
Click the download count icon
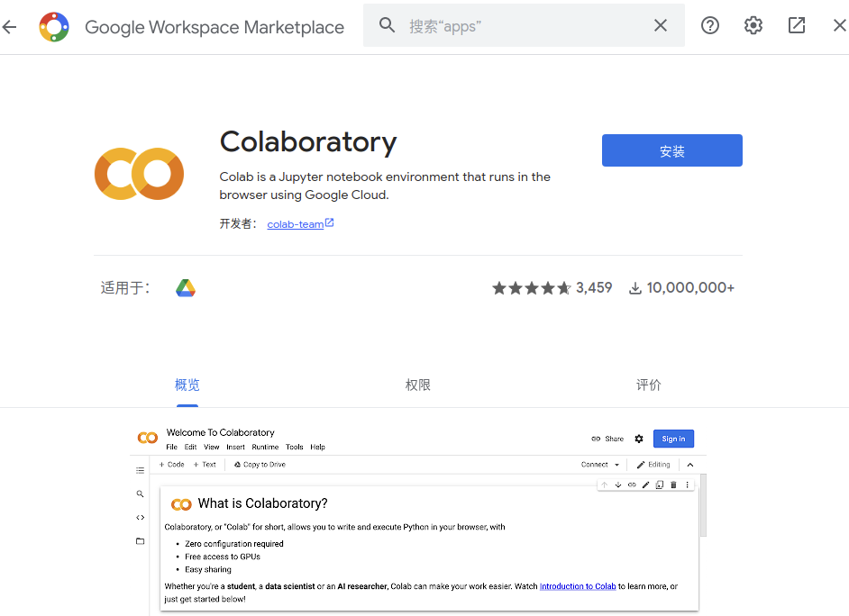click(x=635, y=288)
